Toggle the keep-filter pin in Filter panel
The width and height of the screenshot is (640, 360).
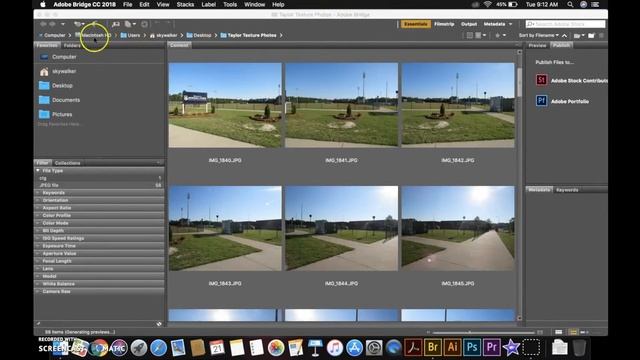pos(38,324)
